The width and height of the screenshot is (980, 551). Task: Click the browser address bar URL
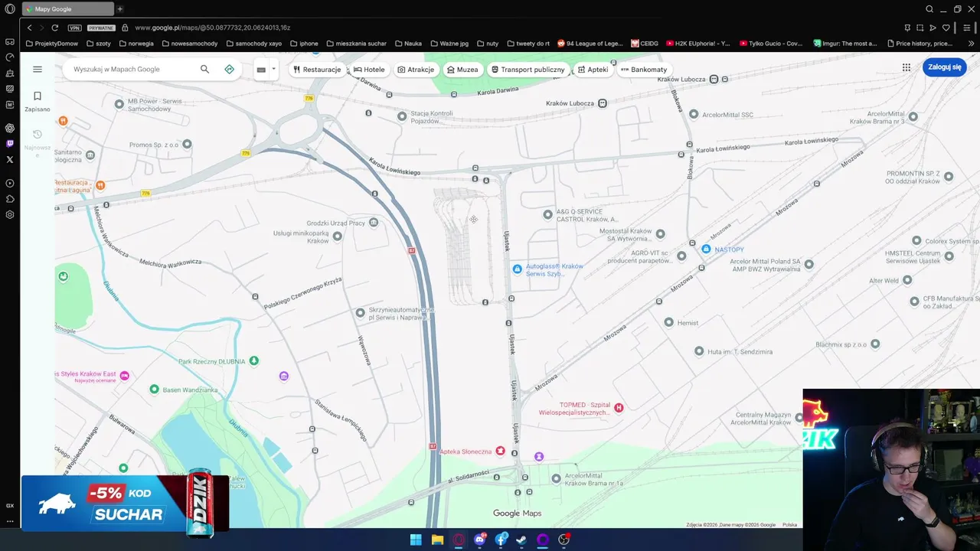(x=213, y=28)
